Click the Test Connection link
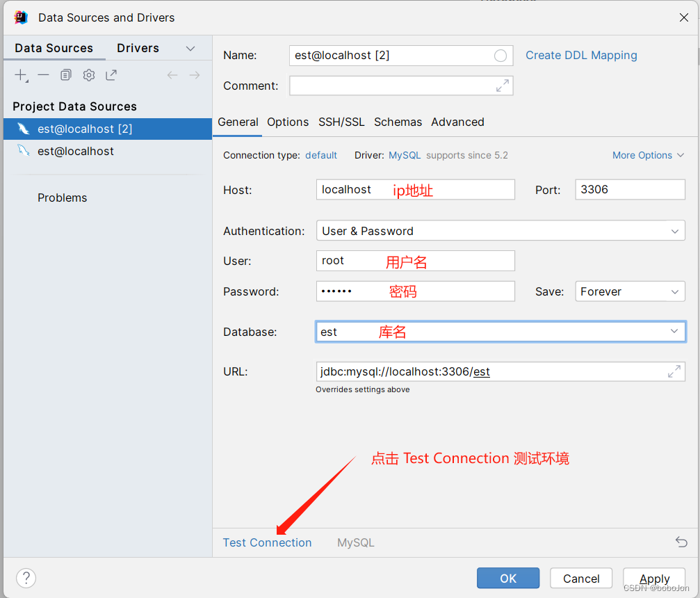 [x=267, y=542]
